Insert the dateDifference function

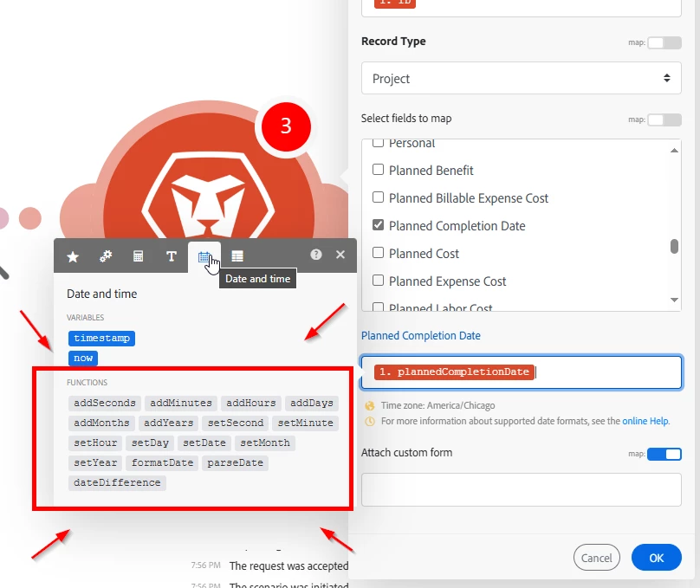coord(117,482)
